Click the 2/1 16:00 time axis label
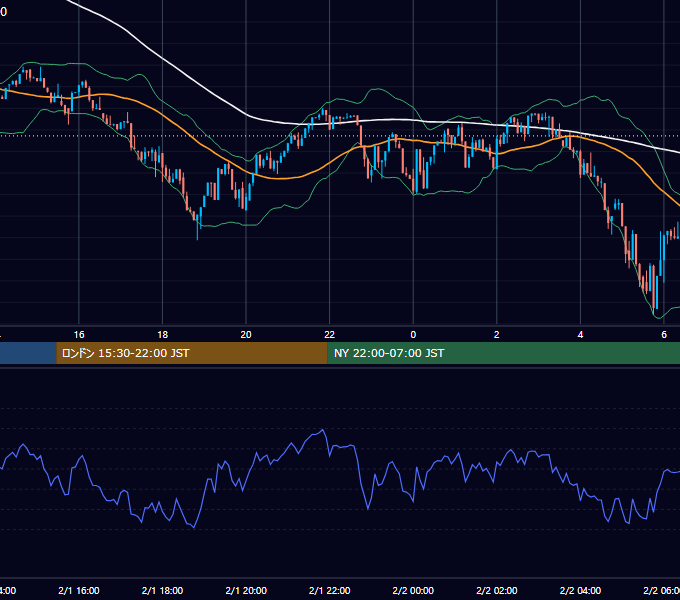Screen dimensions: 680x600 tap(78, 590)
